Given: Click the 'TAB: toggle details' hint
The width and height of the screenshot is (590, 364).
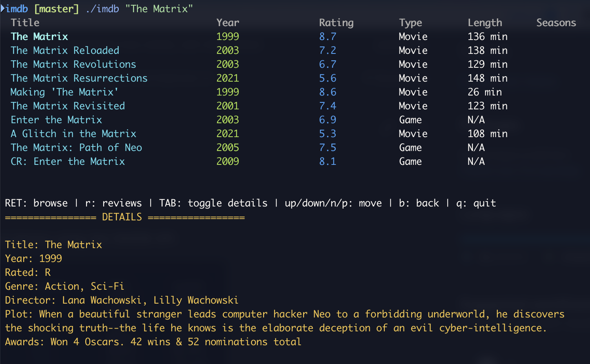Looking at the screenshot, I should [x=213, y=203].
